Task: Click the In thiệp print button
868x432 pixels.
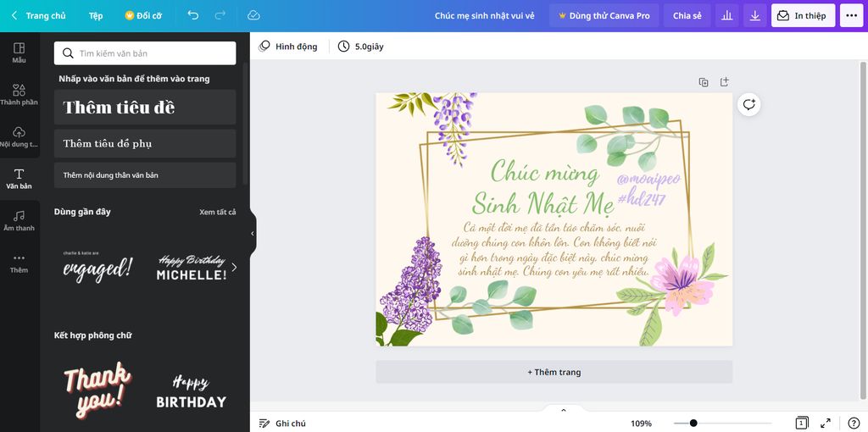Action: click(803, 15)
